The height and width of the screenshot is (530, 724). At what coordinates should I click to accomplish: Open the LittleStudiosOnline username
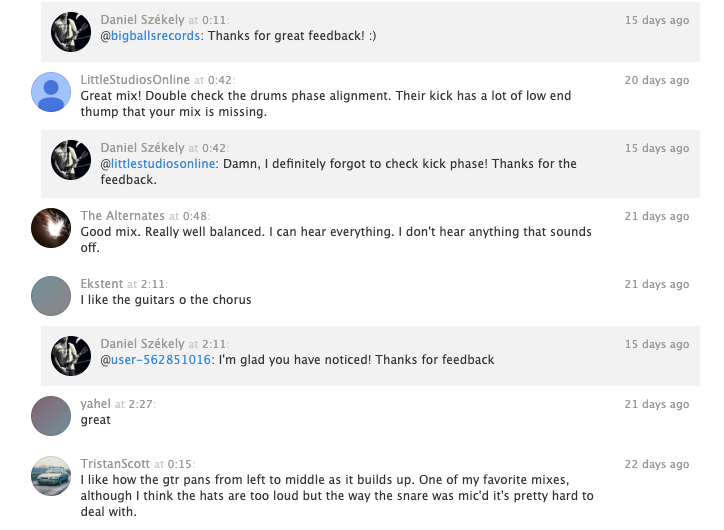[x=135, y=80]
